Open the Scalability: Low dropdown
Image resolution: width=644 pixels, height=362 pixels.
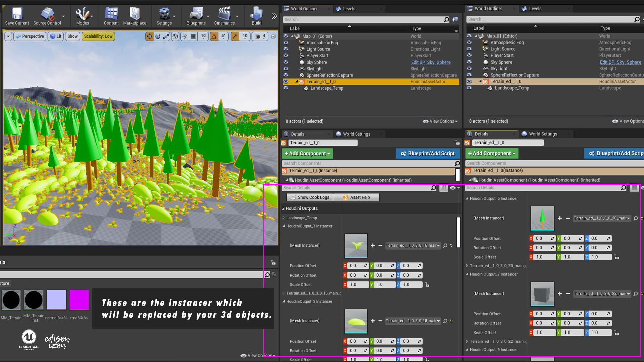point(98,36)
